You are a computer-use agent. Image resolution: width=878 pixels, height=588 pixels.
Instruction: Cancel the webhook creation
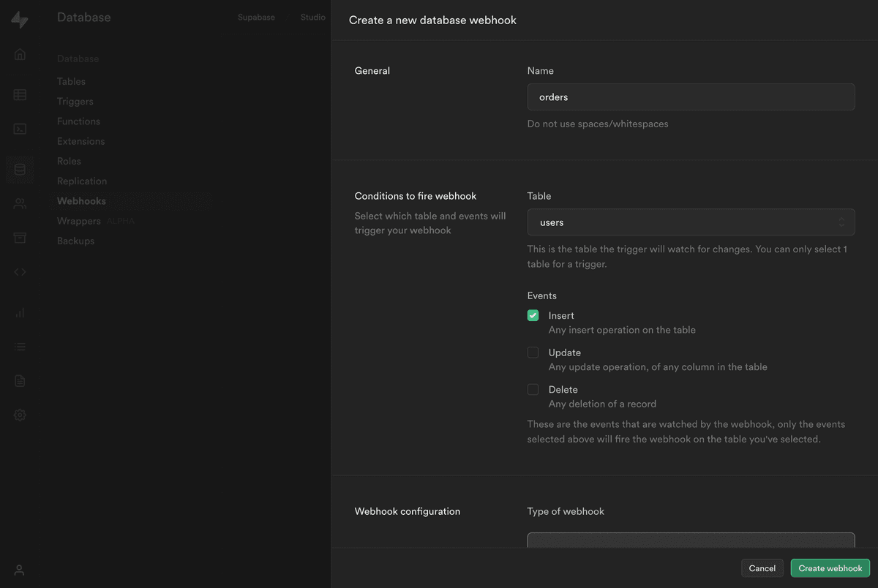coord(762,568)
